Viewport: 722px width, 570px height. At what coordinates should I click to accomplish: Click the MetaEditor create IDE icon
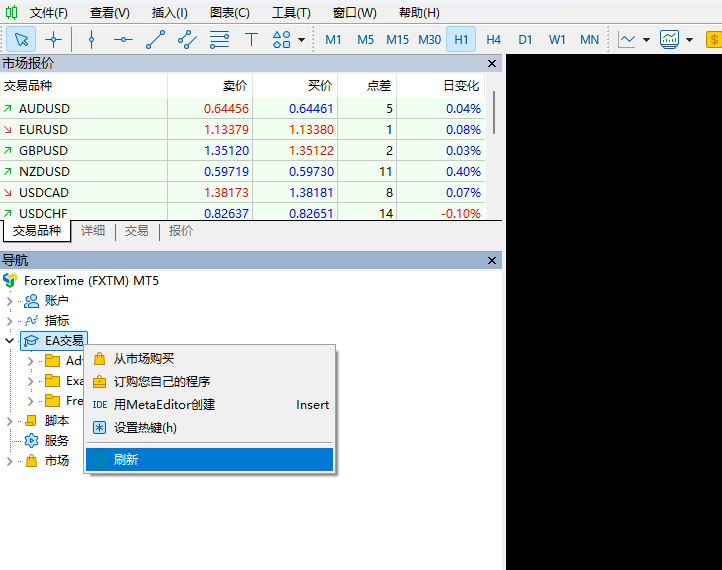(99, 405)
